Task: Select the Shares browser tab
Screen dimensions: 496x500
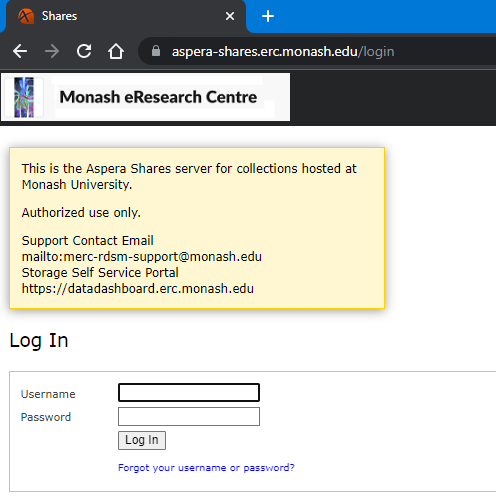Action: (123, 16)
